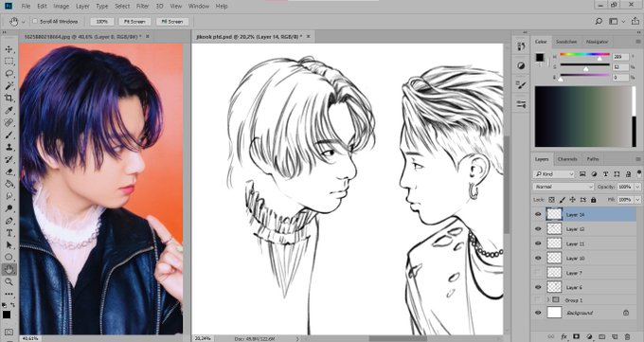Open the layer filter Kind dropdown

pyautogui.click(x=553, y=174)
